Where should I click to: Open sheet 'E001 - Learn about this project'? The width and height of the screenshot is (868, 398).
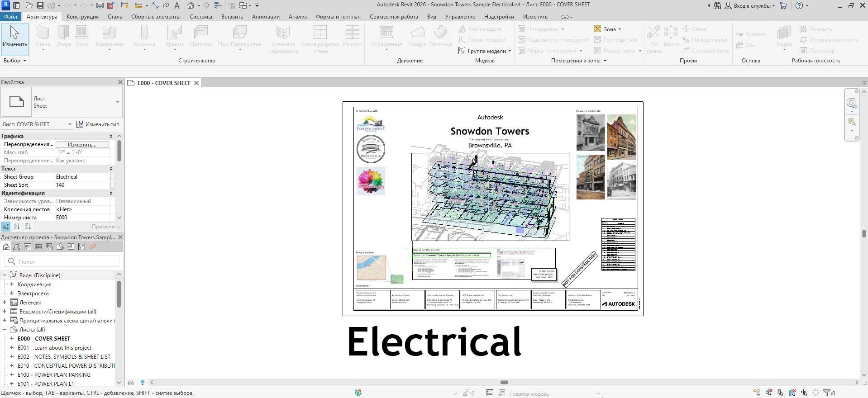click(54, 348)
